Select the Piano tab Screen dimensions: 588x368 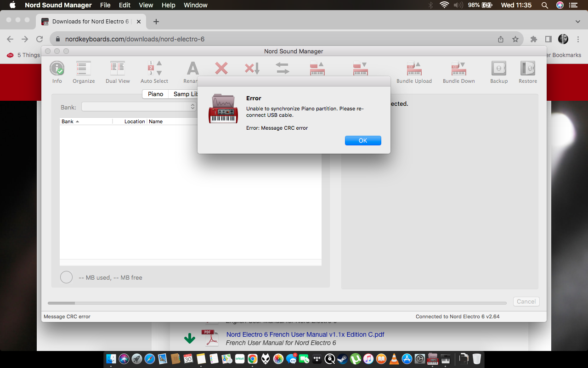click(x=155, y=94)
